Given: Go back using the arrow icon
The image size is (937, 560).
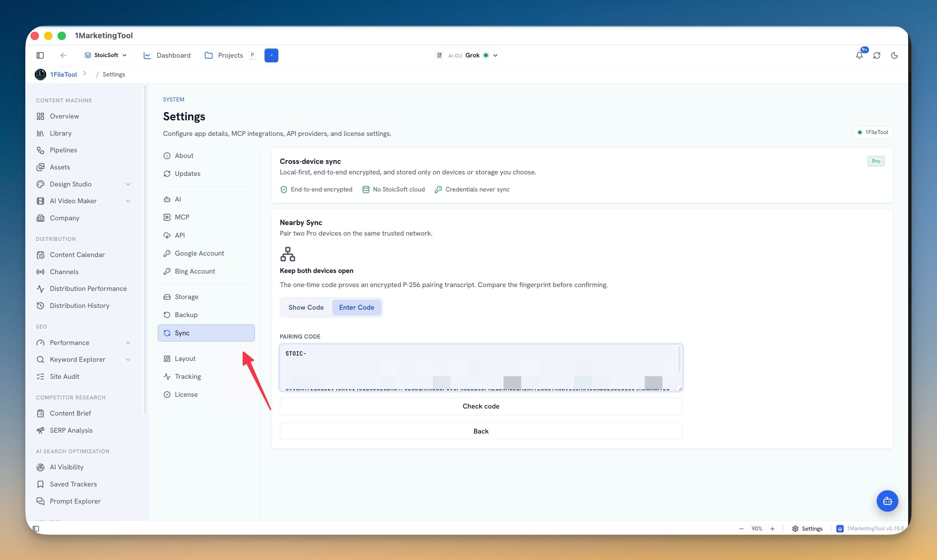Looking at the screenshot, I should 63,55.
